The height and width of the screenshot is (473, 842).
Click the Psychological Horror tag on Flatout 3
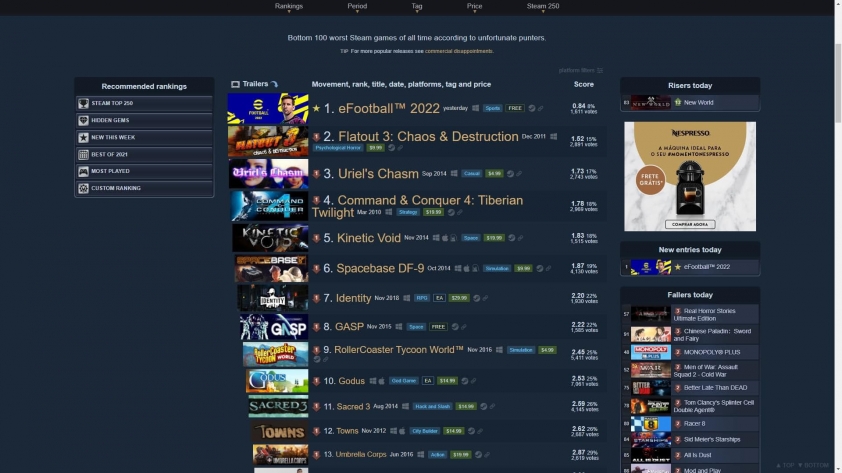[338, 148]
